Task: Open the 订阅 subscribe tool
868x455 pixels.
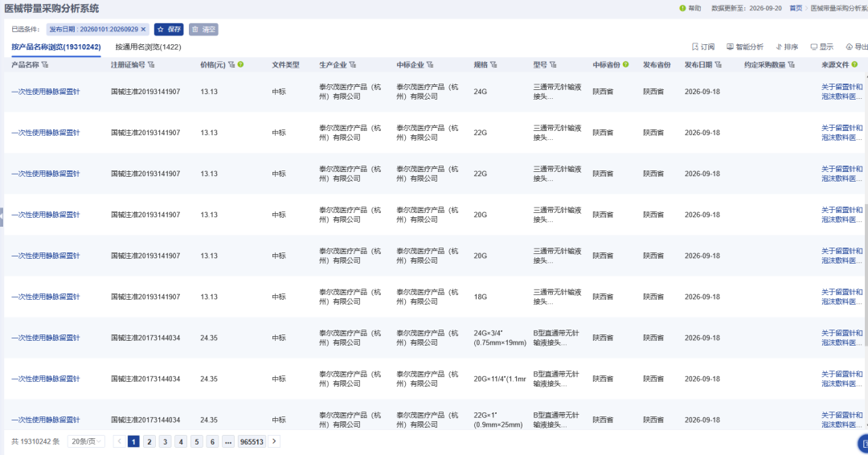Action: pos(703,47)
